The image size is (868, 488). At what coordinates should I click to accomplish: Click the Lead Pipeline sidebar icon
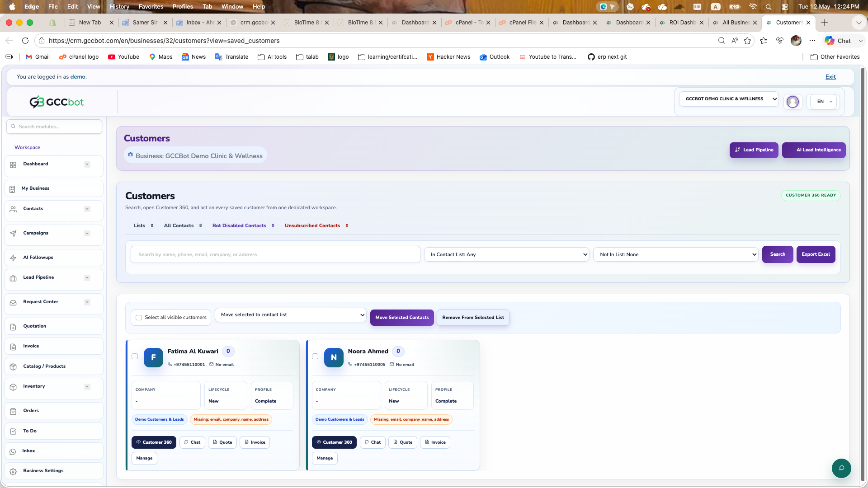click(13, 278)
